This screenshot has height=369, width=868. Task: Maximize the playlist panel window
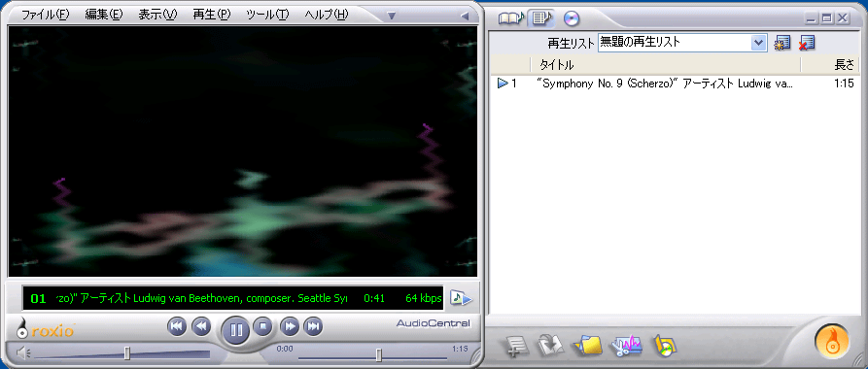coord(827,18)
